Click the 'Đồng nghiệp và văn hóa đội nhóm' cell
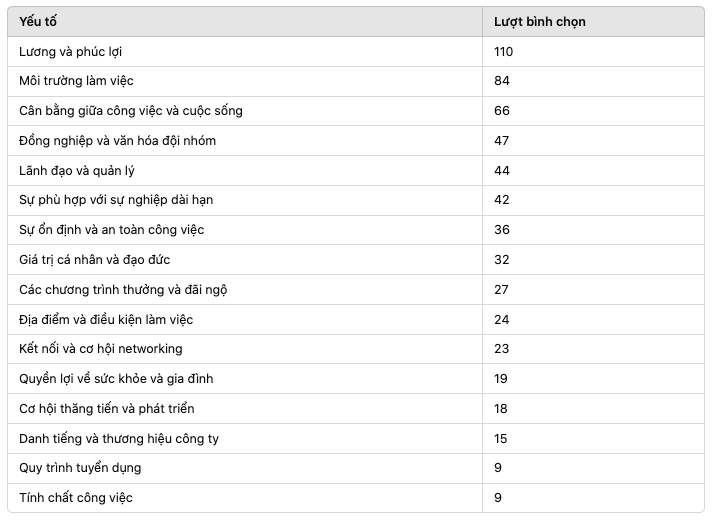715x524 pixels. (x=245, y=140)
